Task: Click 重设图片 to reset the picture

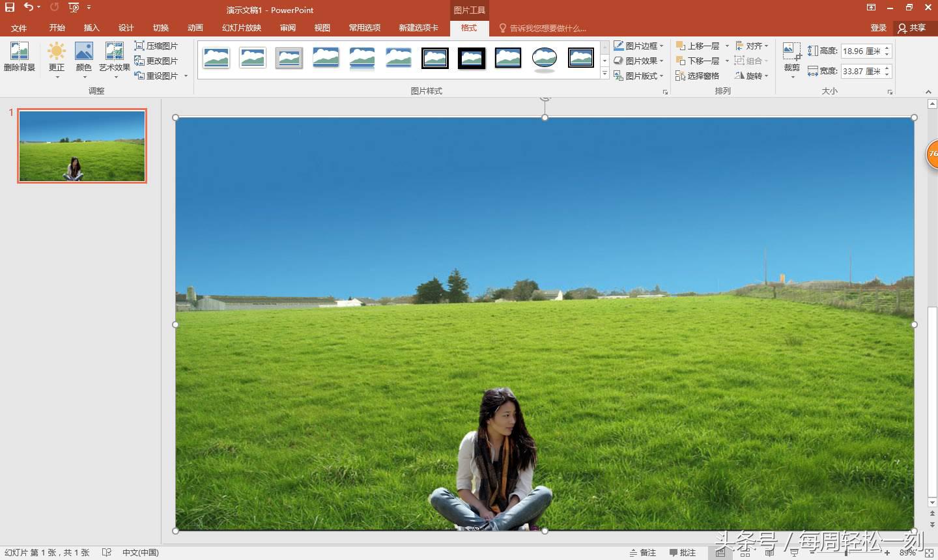Action: pos(156,76)
